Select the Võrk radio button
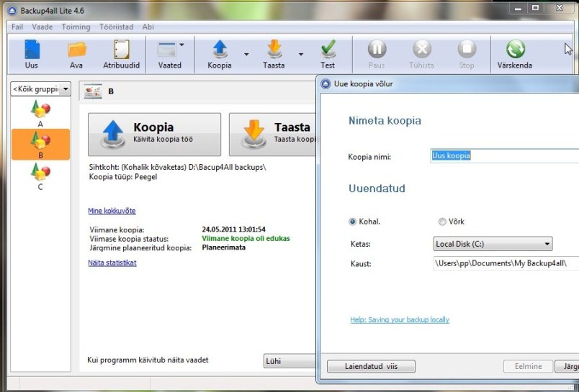579x392 pixels. (x=442, y=222)
